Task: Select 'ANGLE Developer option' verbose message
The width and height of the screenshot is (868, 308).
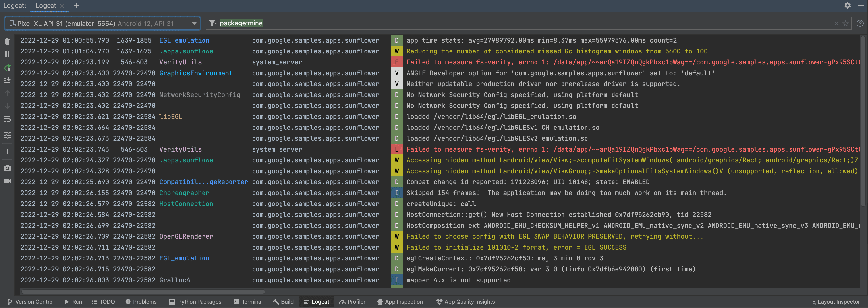Action: coord(561,73)
